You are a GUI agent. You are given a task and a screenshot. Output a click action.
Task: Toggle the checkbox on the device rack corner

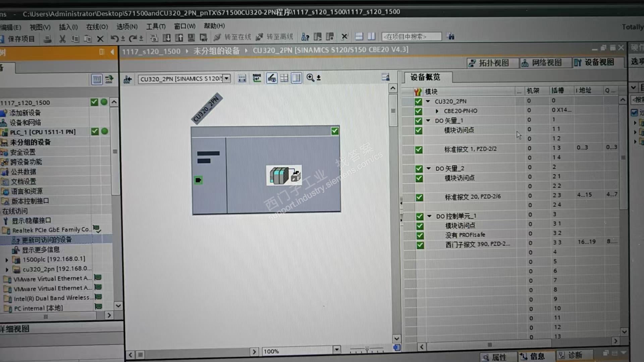coord(334,131)
